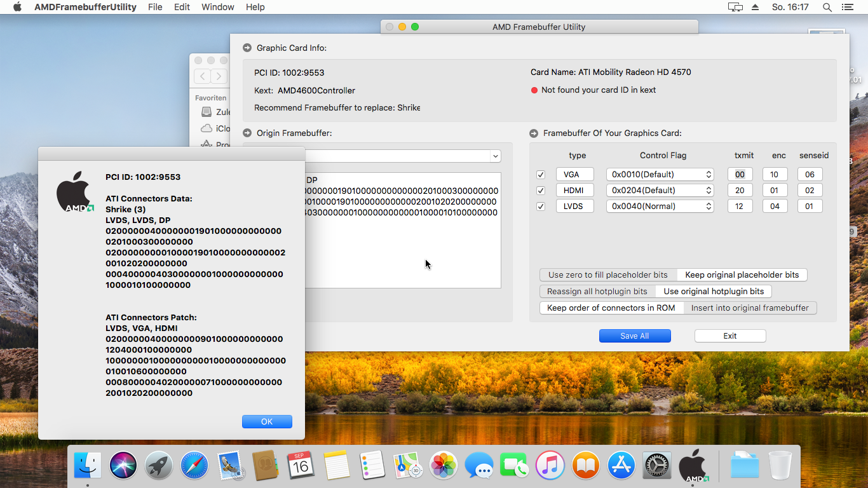The width and height of the screenshot is (868, 488).
Task: Open Mail stamp icon in dock
Action: pos(230,465)
